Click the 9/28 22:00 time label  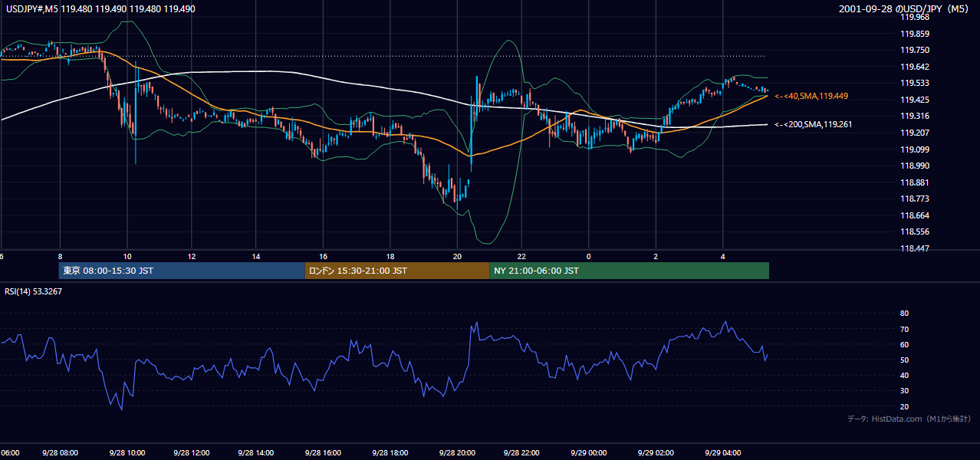tap(523, 453)
